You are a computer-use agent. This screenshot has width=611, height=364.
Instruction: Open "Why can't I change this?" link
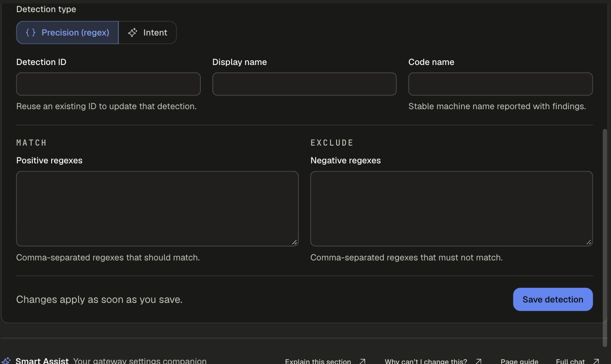pos(433,361)
